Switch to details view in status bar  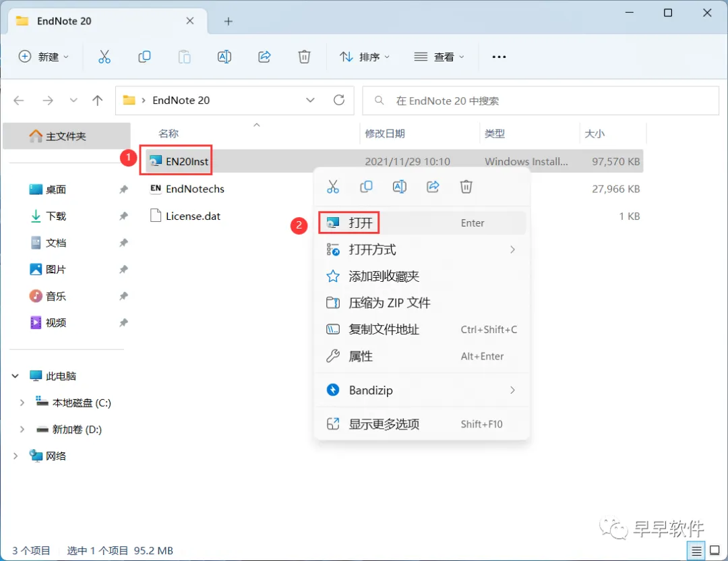696,551
